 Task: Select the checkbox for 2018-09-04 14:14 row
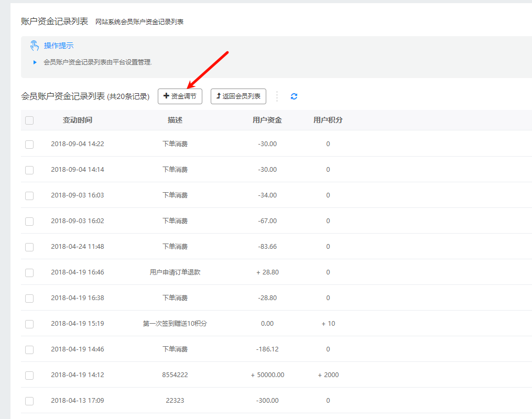[29, 170]
